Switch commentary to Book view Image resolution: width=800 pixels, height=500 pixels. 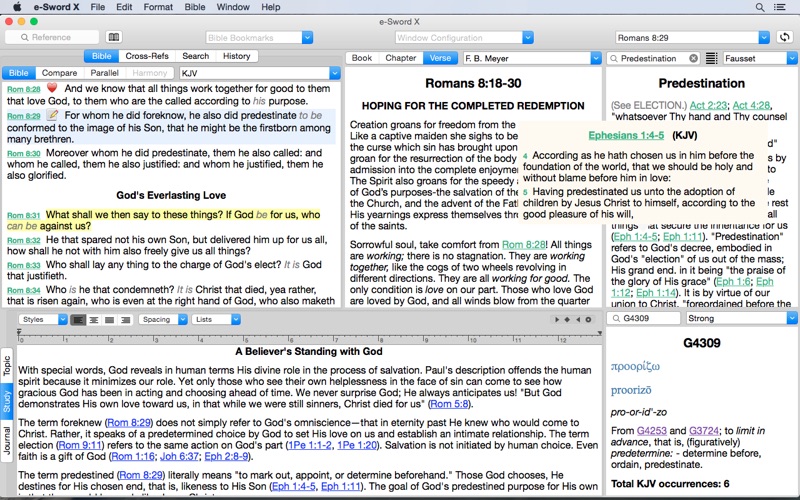coord(362,58)
